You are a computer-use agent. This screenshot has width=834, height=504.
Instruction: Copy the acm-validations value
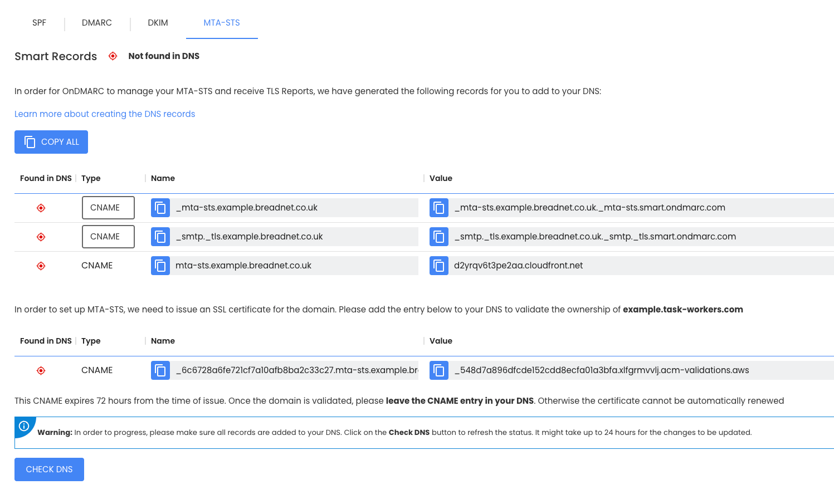tap(439, 370)
